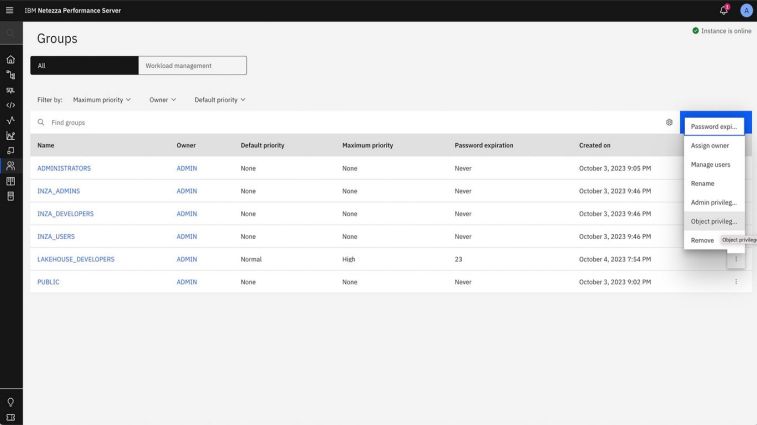757x425 pixels.
Task: Expand the Default priority filter dropdown
Action: pos(219,100)
